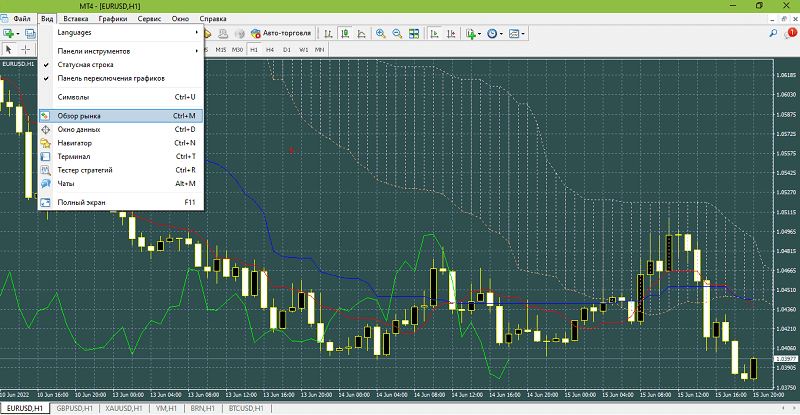Open Навигатор from the menu
Image resolution: width=800 pixels, height=415 pixels.
tap(121, 143)
